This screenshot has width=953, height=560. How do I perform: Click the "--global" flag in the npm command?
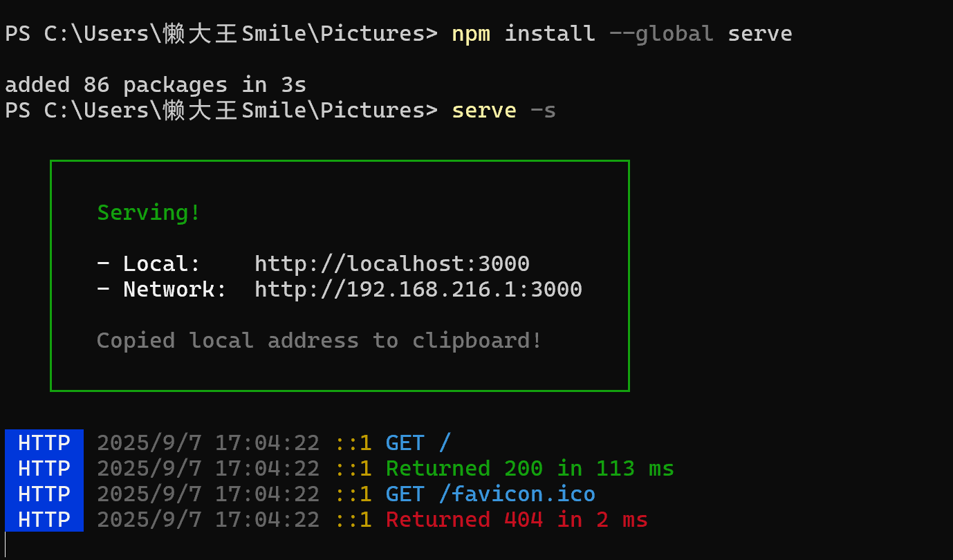pos(661,33)
